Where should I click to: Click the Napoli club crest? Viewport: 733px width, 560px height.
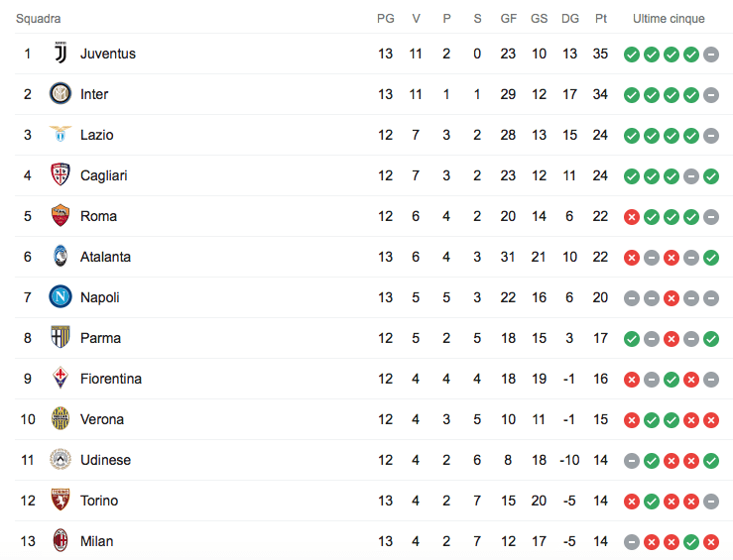(61, 297)
